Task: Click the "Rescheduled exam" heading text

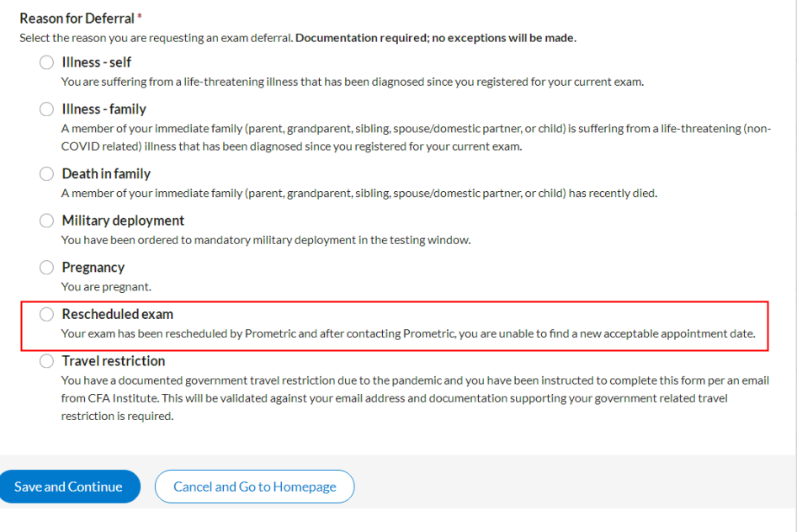Action: click(x=117, y=314)
